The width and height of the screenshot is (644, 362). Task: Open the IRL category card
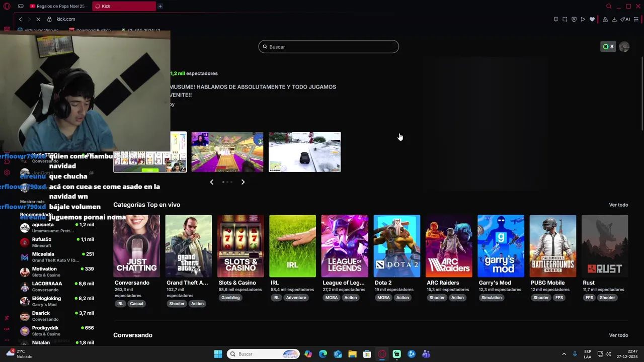[292, 246]
